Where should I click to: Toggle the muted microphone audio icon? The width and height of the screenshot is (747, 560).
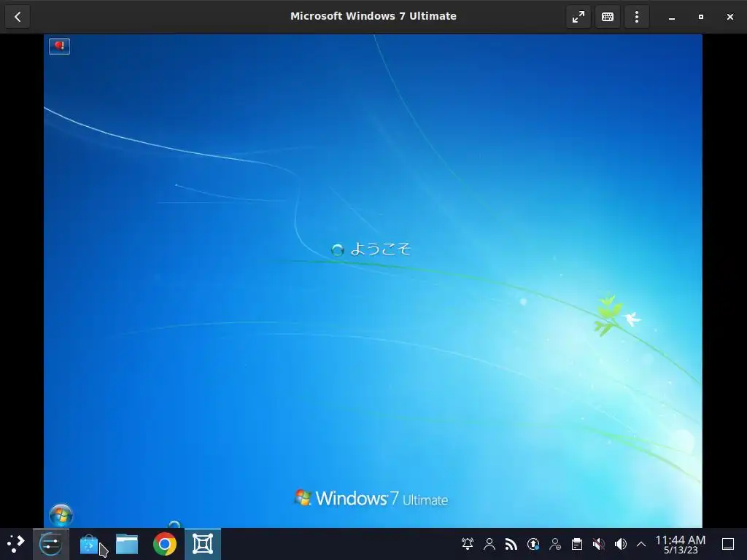[599, 544]
